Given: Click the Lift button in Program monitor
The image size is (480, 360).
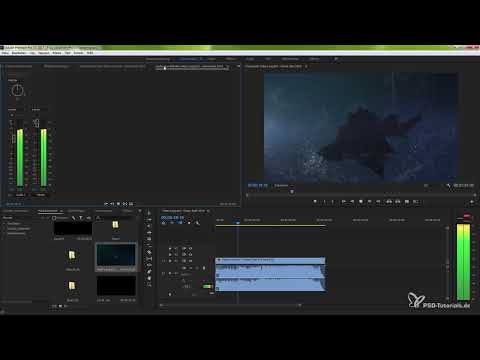Looking at the screenshot, I should tap(389, 202).
